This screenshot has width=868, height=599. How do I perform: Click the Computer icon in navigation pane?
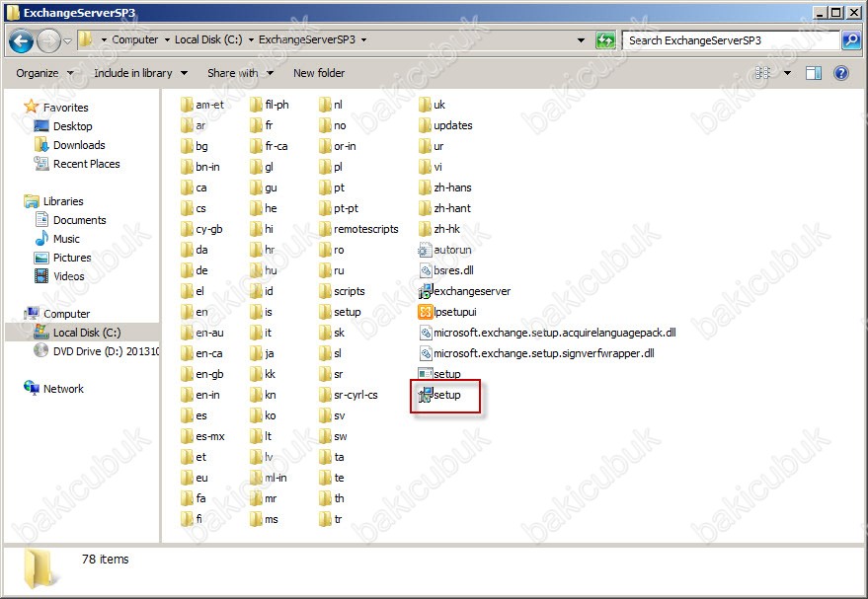coord(31,313)
